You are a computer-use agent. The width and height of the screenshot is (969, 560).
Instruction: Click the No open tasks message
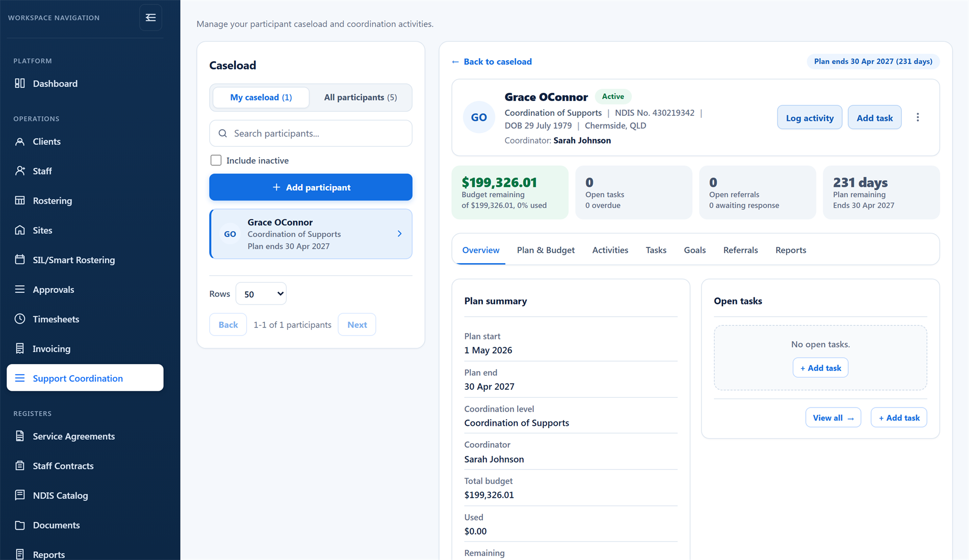click(x=820, y=344)
